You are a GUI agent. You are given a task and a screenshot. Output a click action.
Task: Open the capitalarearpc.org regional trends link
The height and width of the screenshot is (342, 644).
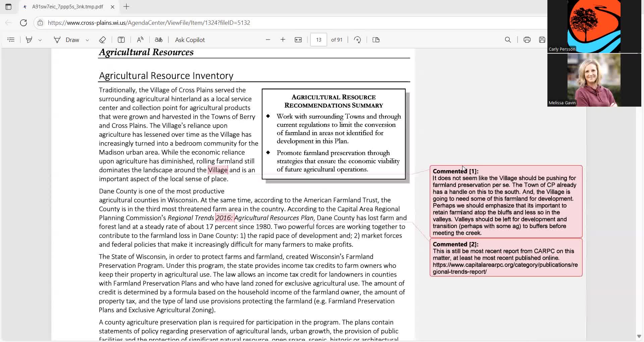coord(505,268)
